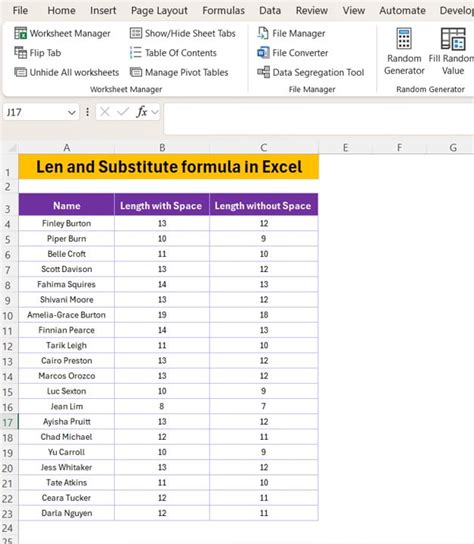Click the Enter checkmark formula bar icon
Image resolution: width=474 pixels, height=544 pixels.
(122, 112)
